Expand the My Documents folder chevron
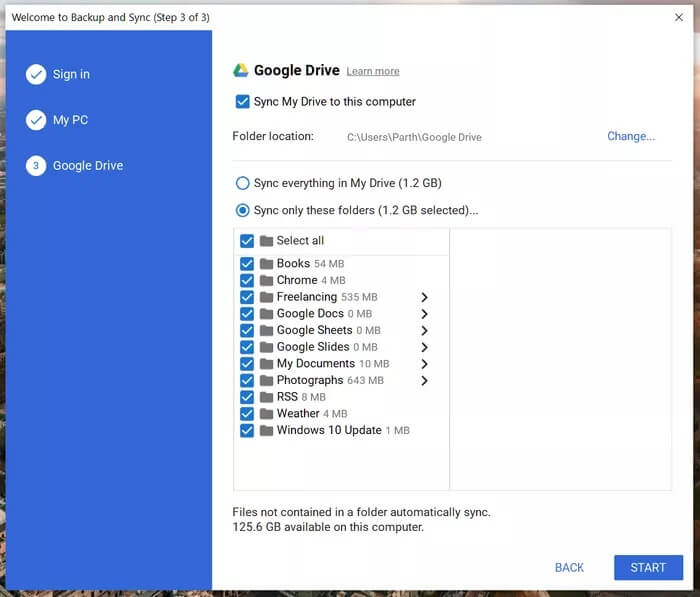The image size is (700, 597). pos(424,364)
